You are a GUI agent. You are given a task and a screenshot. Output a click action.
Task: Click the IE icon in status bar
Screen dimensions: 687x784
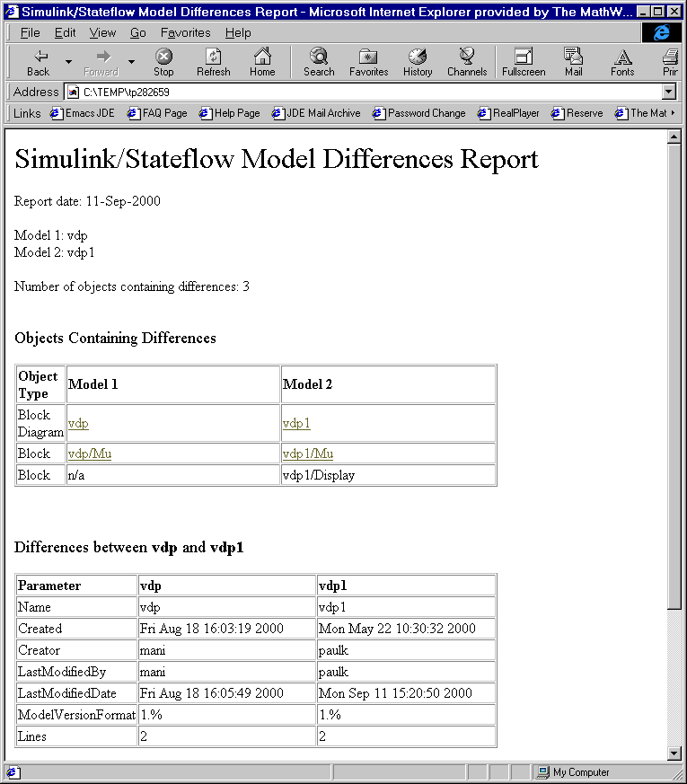pos(12,772)
